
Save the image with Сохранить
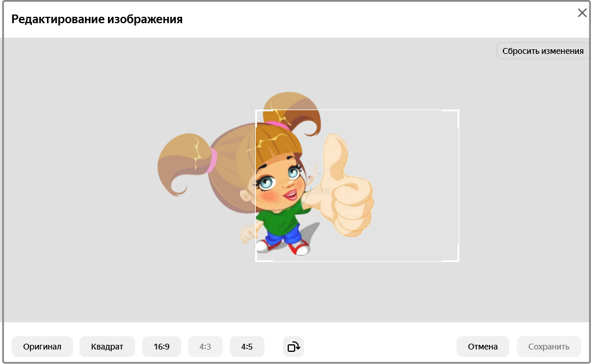click(x=549, y=347)
